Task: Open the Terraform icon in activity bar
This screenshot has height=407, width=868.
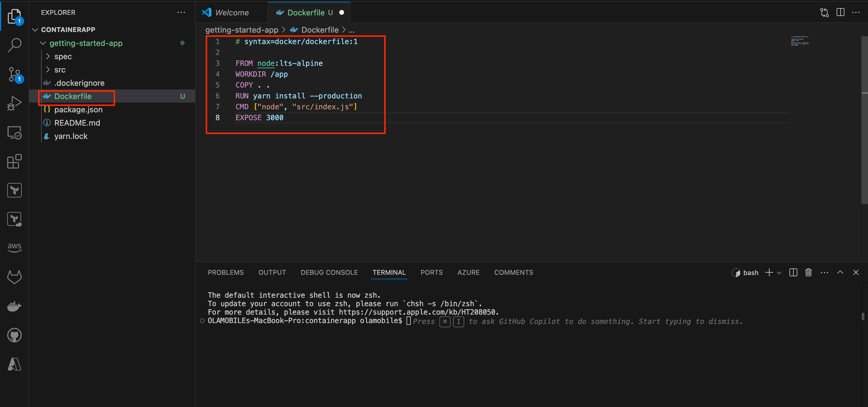Action: tap(14, 190)
